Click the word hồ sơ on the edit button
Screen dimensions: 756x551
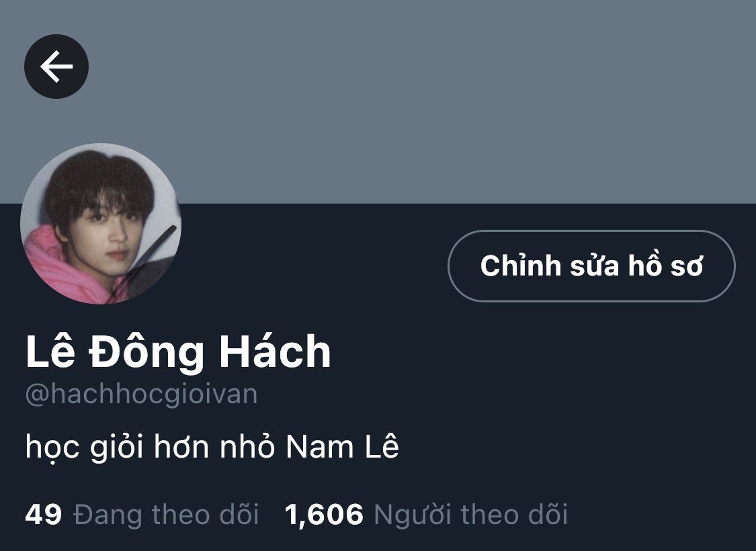[x=665, y=265]
